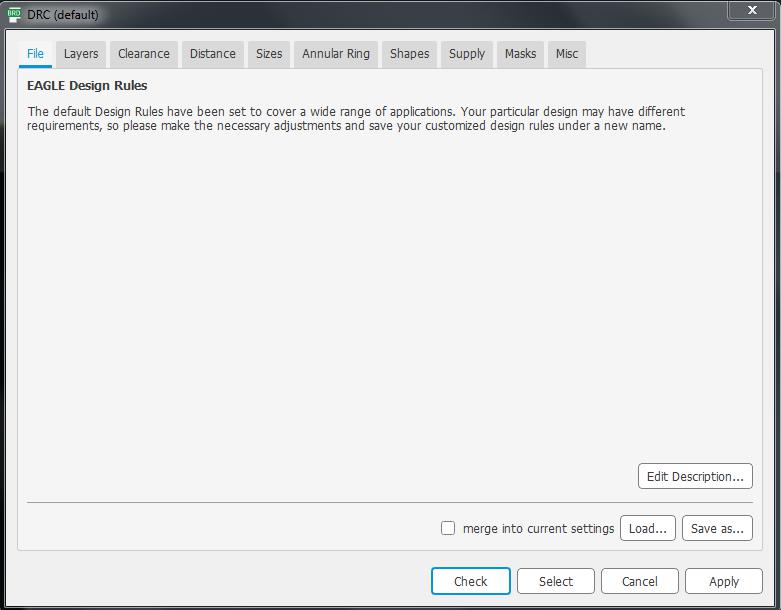Click the BRD icon in title bar

(14, 15)
